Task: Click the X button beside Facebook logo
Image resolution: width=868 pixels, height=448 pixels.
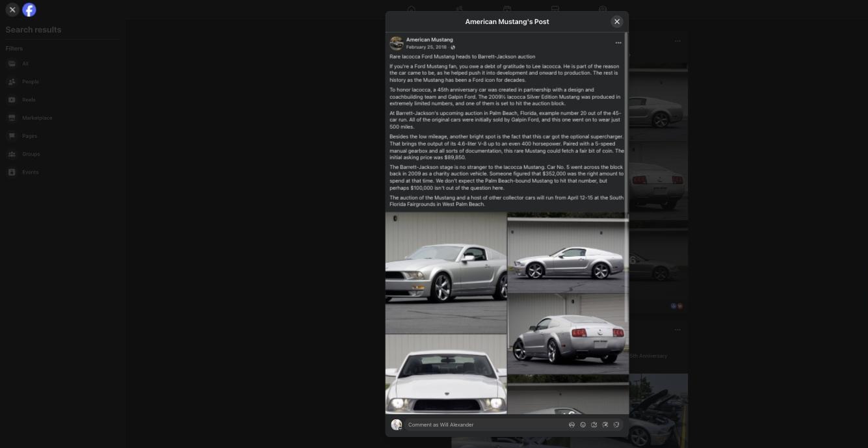Action: pos(12,10)
